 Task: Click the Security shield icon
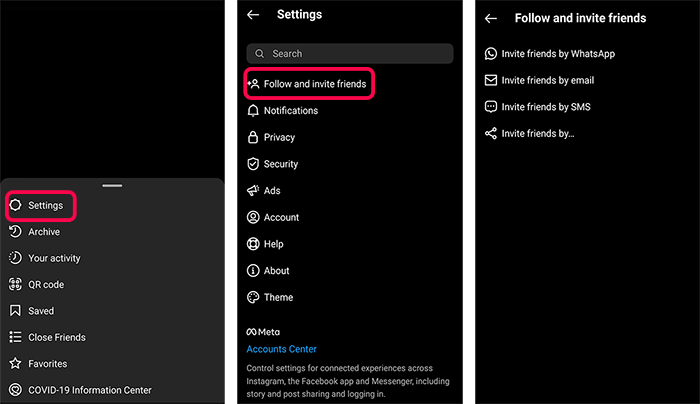(253, 164)
